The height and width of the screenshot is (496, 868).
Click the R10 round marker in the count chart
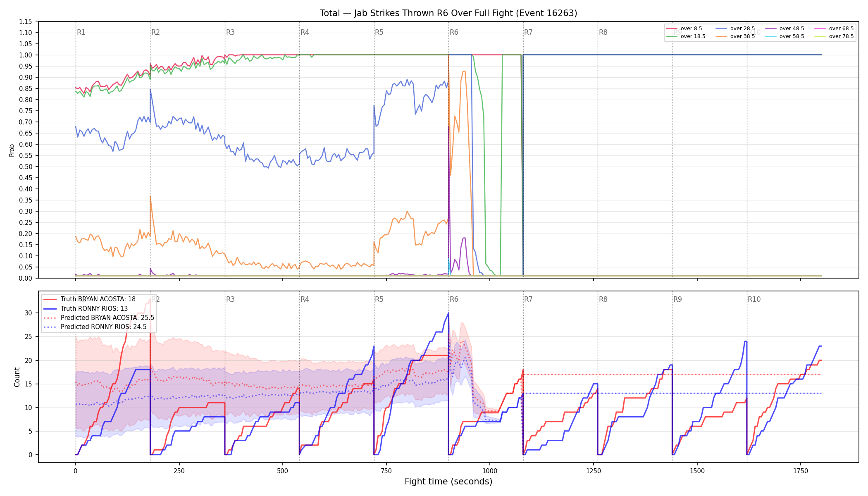pos(754,299)
